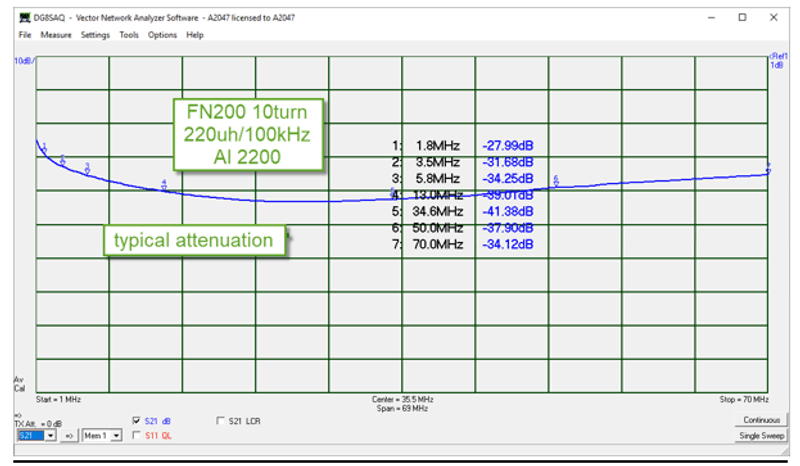This screenshot has width=800, height=466.
Task: Open the Settings menu
Action: (95, 35)
